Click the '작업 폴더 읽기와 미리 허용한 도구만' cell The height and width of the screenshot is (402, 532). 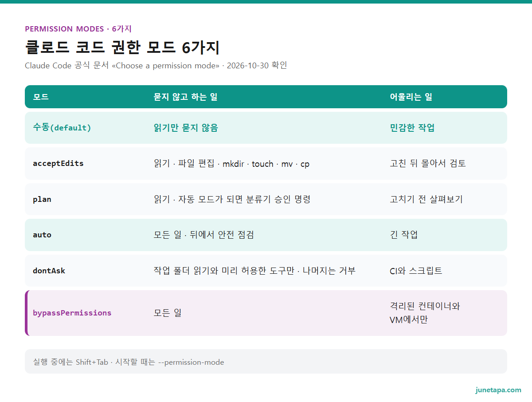click(254, 271)
